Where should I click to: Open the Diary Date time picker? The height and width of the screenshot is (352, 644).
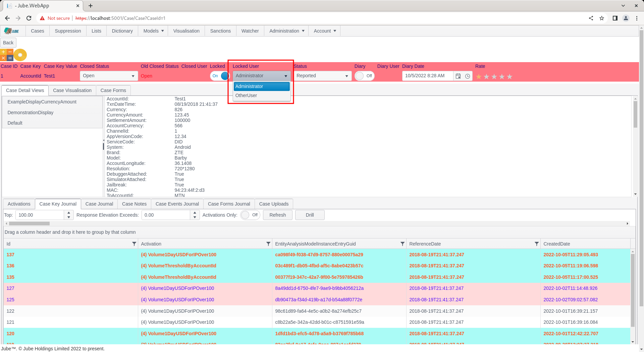click(468, 76)
